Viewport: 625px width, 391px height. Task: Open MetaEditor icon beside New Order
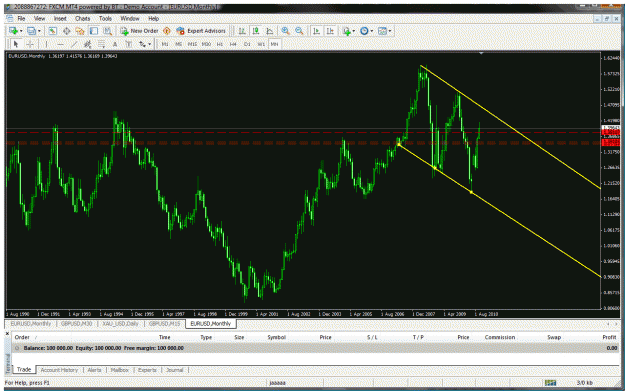point(167,31)
